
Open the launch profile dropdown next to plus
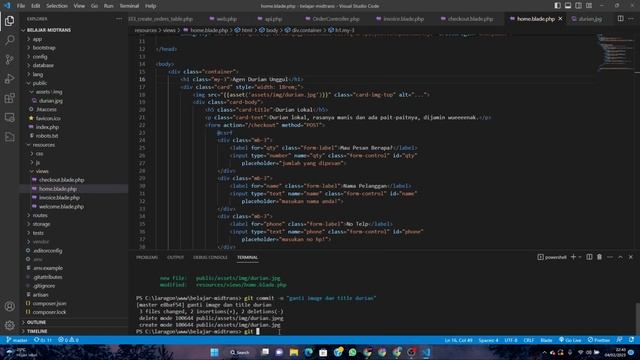[x=580, y=257]
